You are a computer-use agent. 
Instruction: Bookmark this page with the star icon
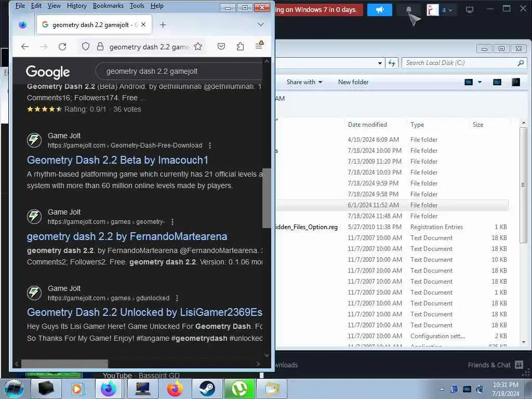tap(198, 46)
